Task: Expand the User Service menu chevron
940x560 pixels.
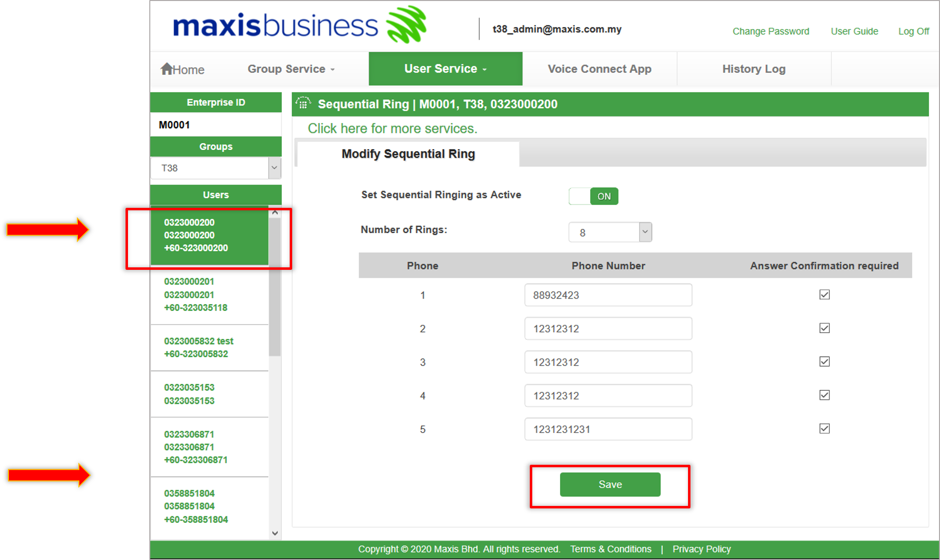Action: click(x=485, y=69)
